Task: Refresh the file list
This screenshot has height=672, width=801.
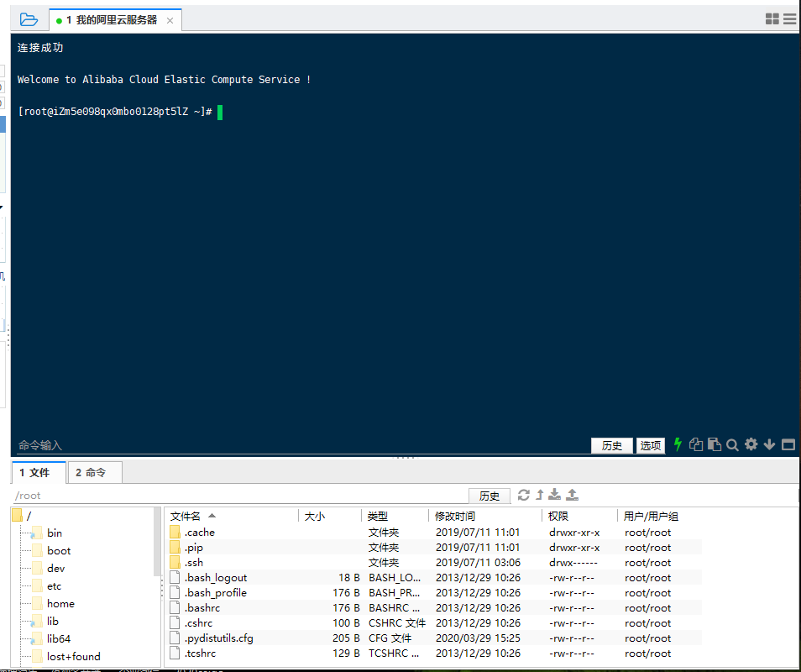Action: [x=524, y=495]
